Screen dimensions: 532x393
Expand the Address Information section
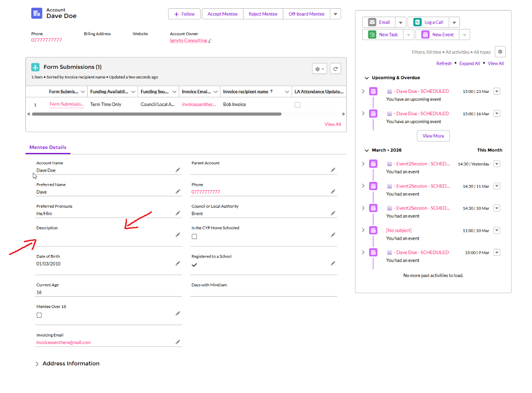point(37,363)
